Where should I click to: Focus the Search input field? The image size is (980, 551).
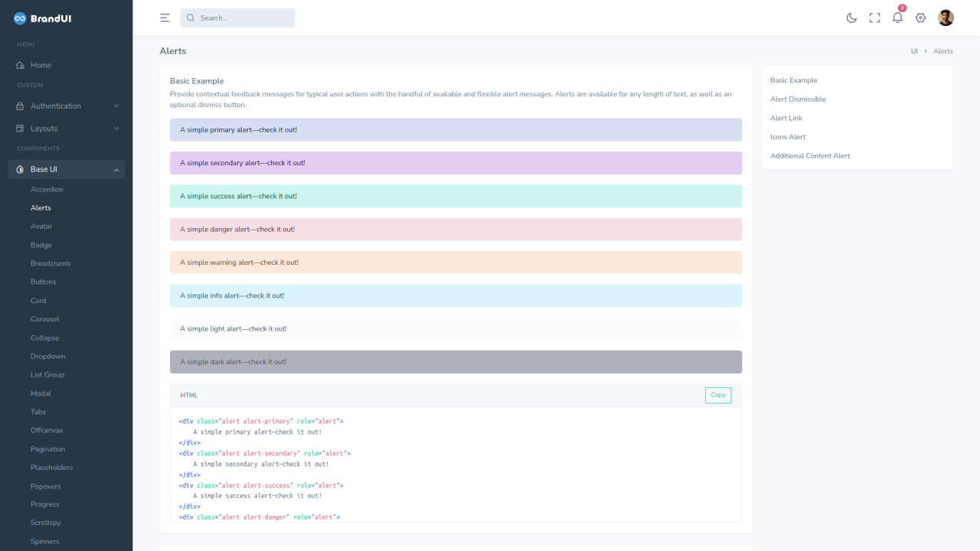click(237, 18)
